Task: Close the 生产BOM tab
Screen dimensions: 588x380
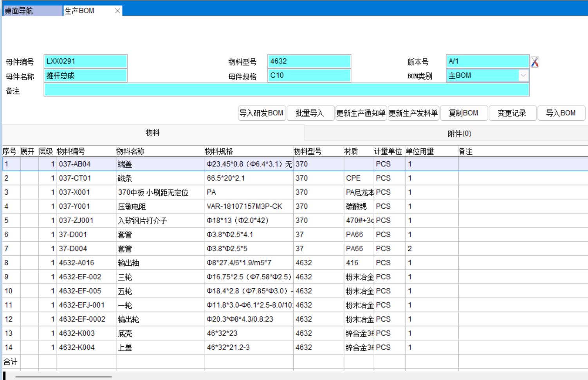Action: tap(117, 11)
